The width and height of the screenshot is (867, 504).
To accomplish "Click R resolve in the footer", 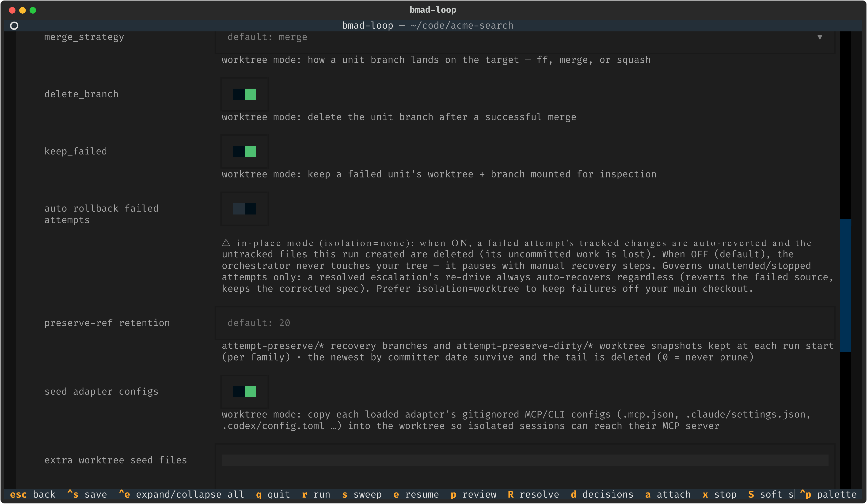I will [533, 494].
